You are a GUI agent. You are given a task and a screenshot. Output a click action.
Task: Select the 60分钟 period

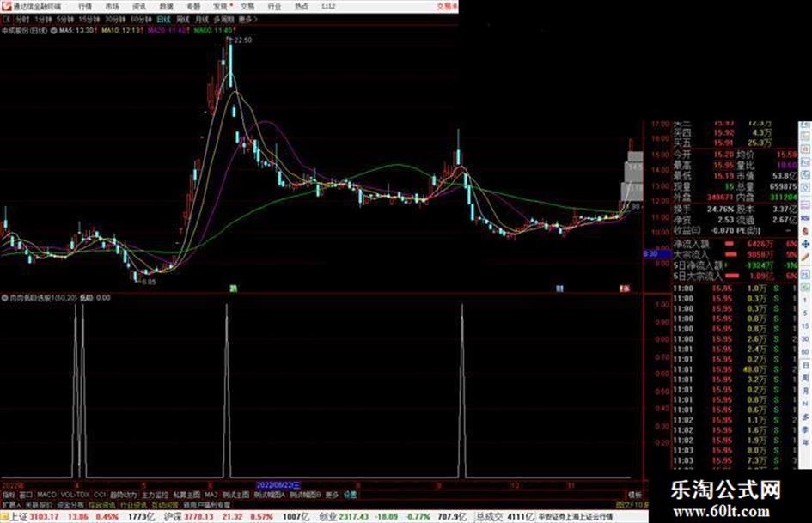pos(140,19)
